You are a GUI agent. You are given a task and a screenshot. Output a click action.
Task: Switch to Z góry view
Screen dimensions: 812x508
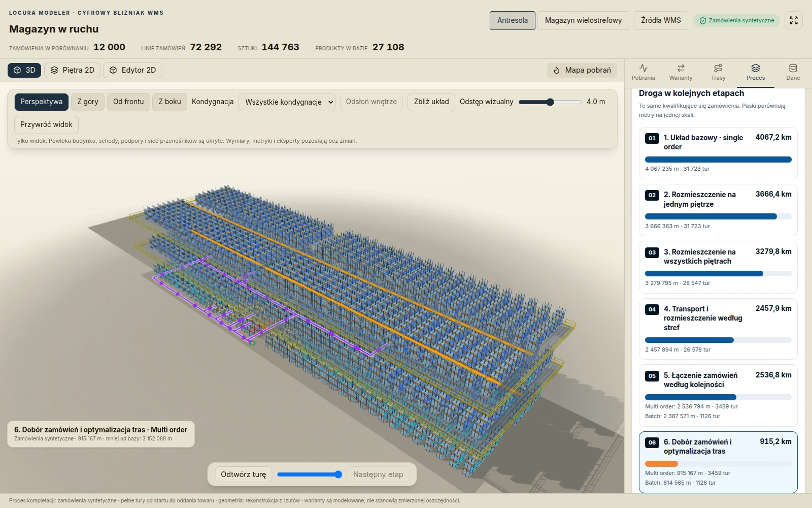(88, 102)
